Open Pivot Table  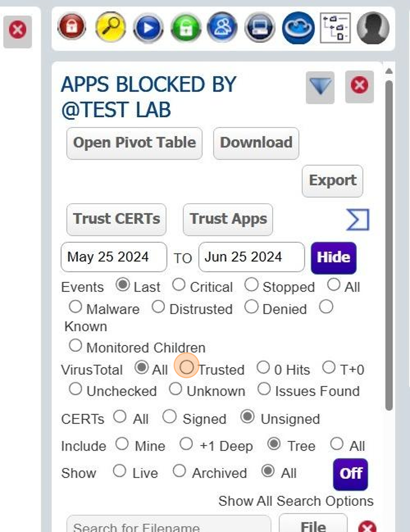(134, 143)
